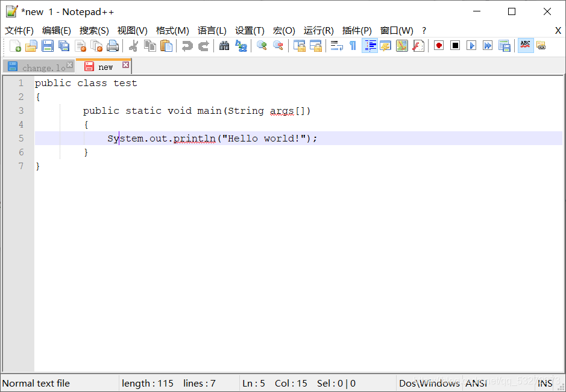Open the 文件(F) menu
566x392 pixels.
[19, 31]
